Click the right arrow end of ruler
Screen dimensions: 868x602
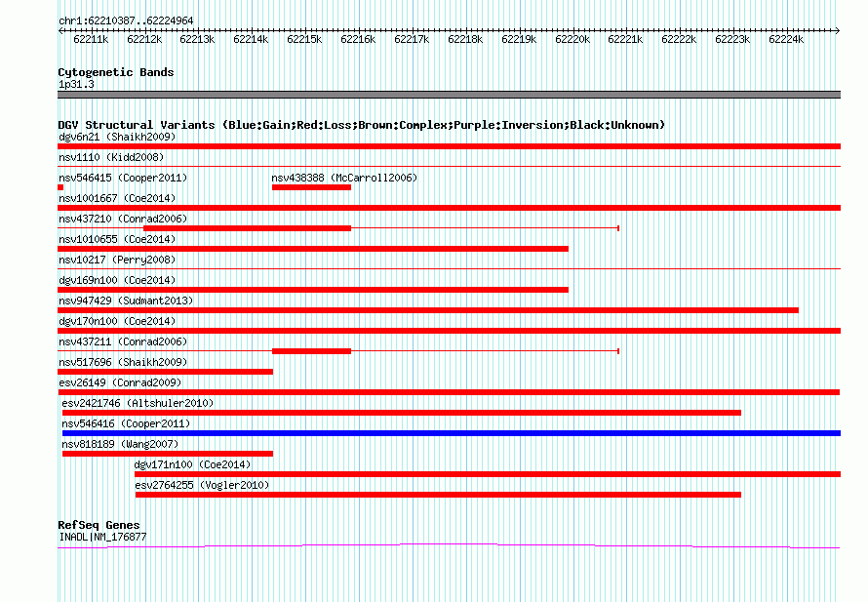click(838, 31)
